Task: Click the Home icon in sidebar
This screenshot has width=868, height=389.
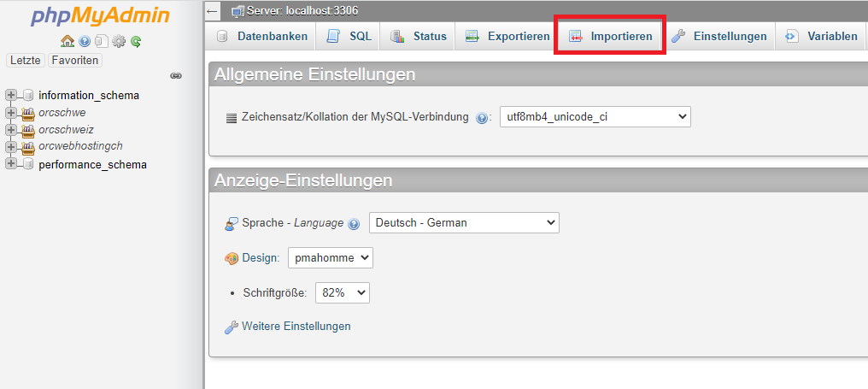Action: (x=67, y=41)
